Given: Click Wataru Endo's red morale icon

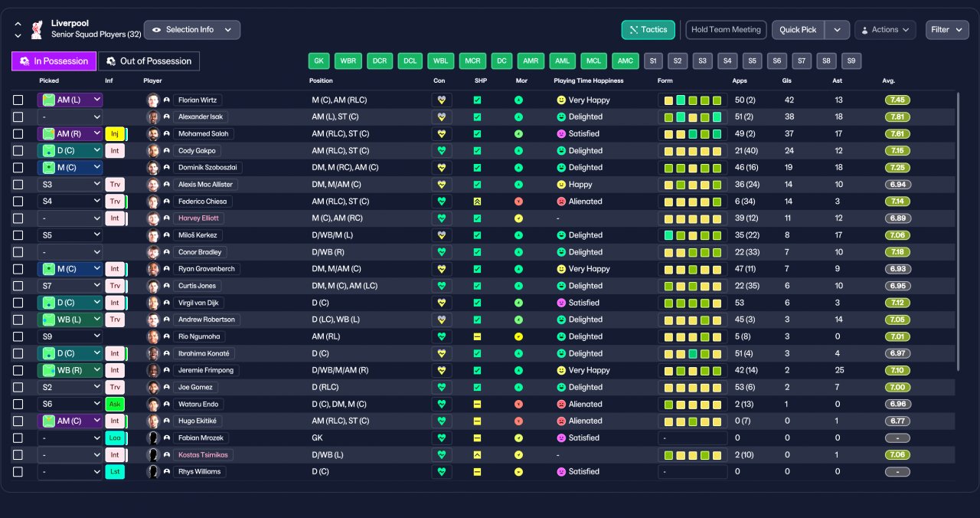Looking at the screenshot, I should tap(518, 404).
